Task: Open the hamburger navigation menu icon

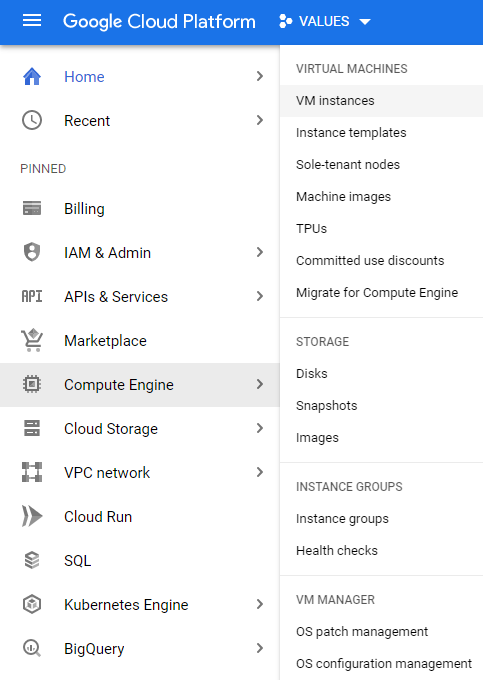Action: pos(32,20)
